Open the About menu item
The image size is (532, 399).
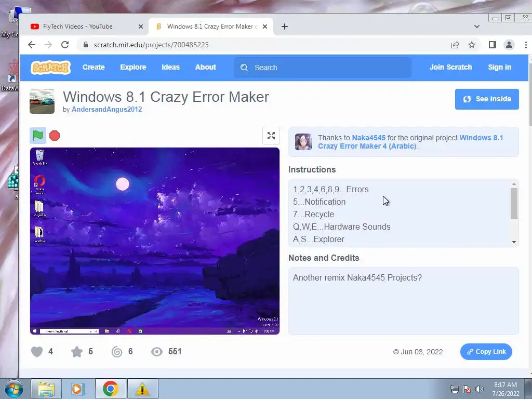pos(206,67)
